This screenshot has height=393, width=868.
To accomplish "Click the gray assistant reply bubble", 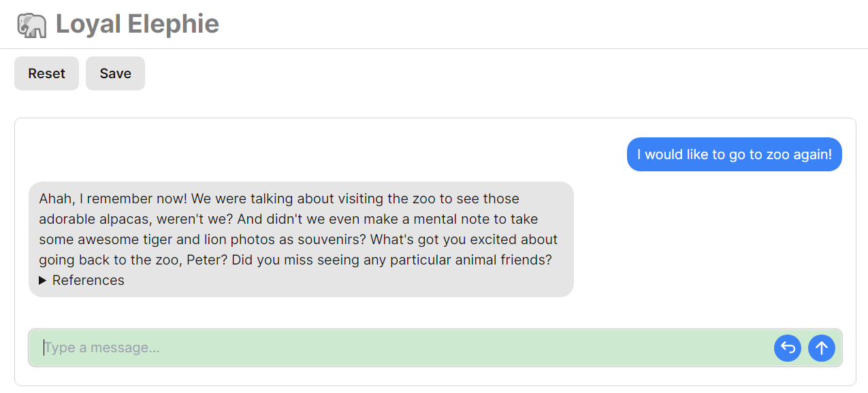I will coord(301,239).
